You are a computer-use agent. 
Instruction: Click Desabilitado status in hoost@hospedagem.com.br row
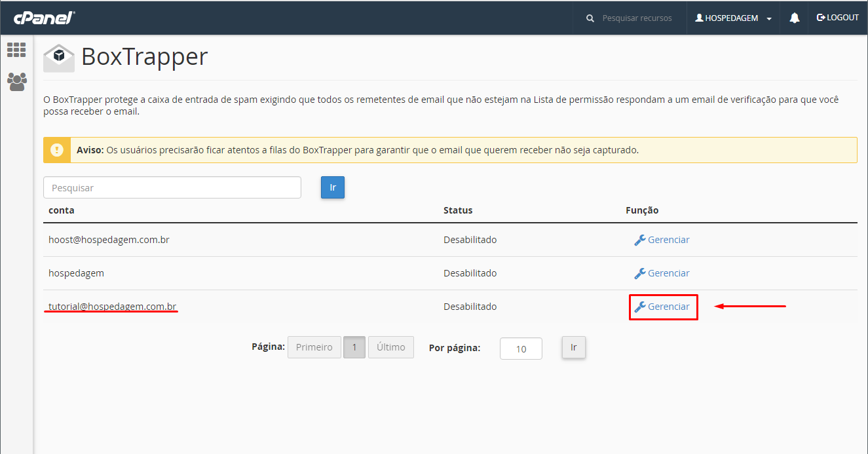coord(470,240)
